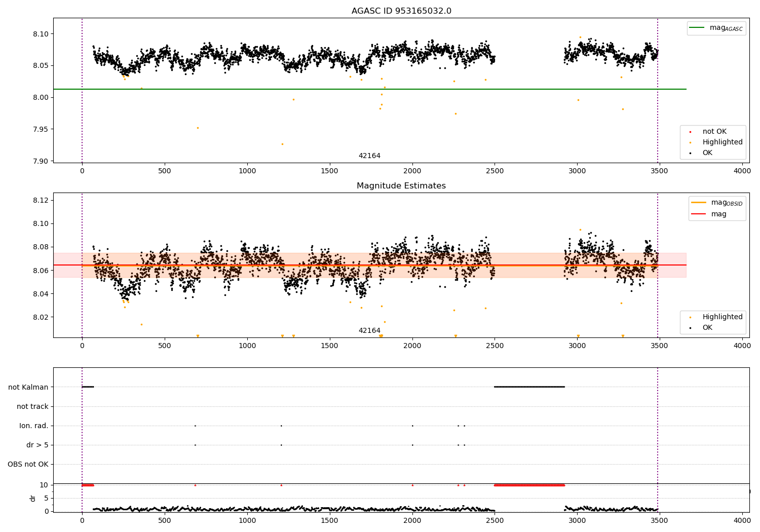Click the orange outlier point above 8.09 in top plot
This screenshot has height=532, width=760.
click(x=580, y=37)
